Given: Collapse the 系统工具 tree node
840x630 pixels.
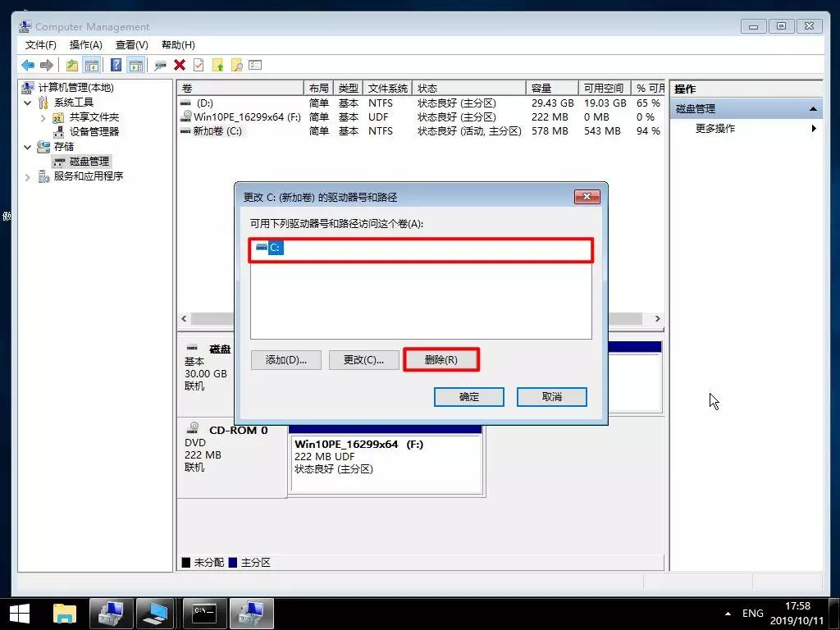Looking at the screenshot, I should 28,103.
